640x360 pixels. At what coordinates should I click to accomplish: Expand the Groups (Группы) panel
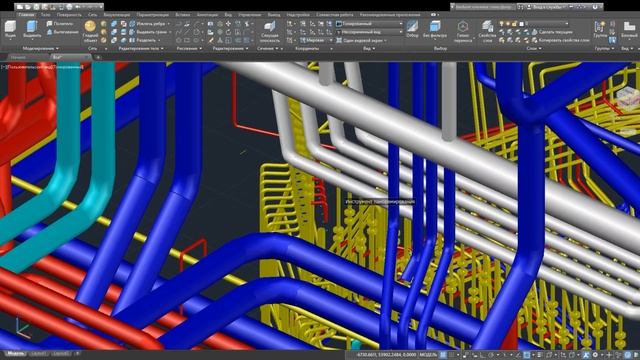pyautogui.click(x=604, y=48)
